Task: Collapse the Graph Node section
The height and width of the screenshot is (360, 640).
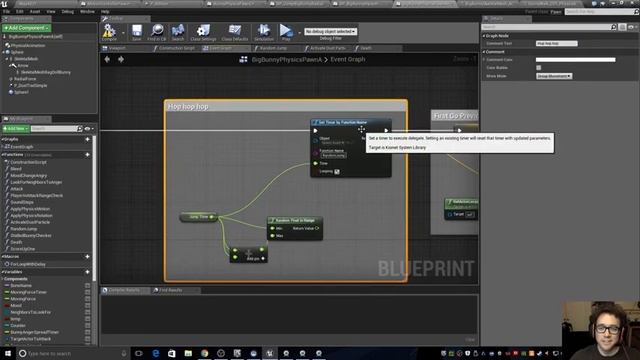Action: (484, 36)
